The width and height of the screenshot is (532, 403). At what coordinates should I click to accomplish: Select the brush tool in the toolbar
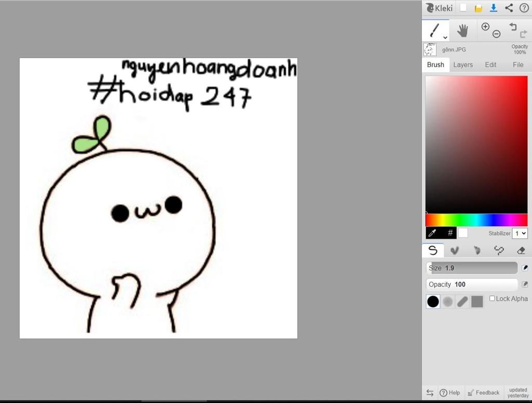(435, 30)
